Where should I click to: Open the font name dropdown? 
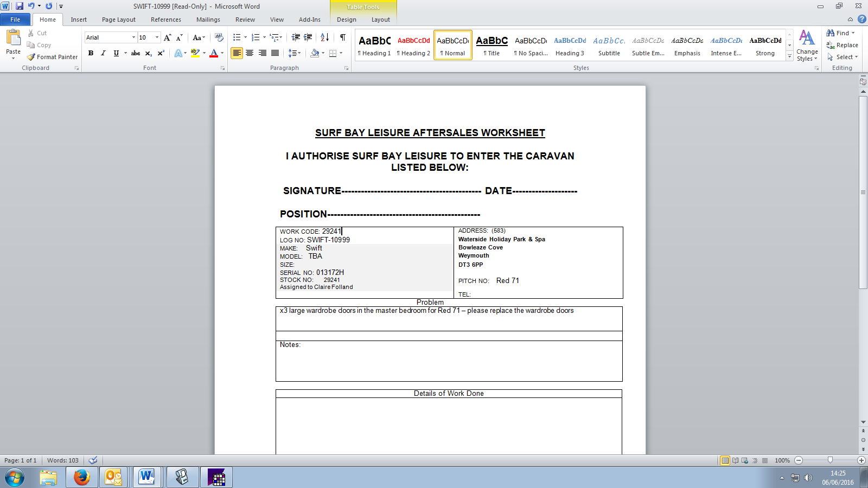(x=133, y=37)
